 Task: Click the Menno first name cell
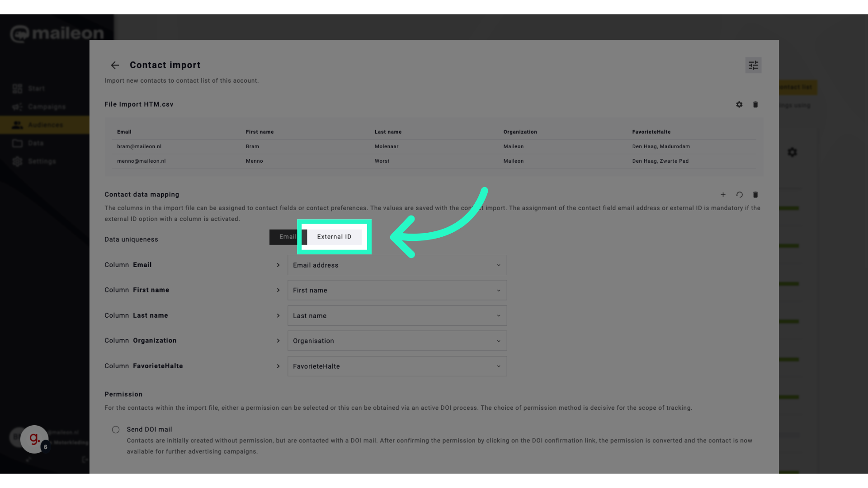coord(255,161)
